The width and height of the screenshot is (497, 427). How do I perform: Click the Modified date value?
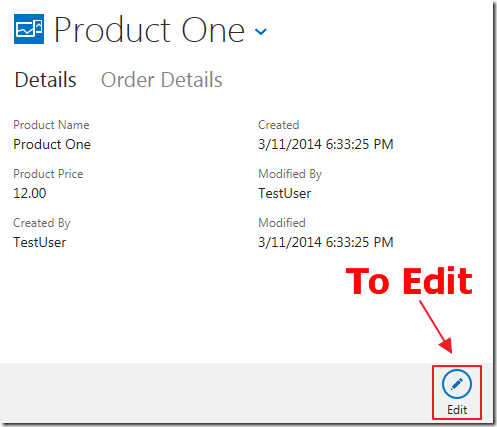click(x=326, y=242)
